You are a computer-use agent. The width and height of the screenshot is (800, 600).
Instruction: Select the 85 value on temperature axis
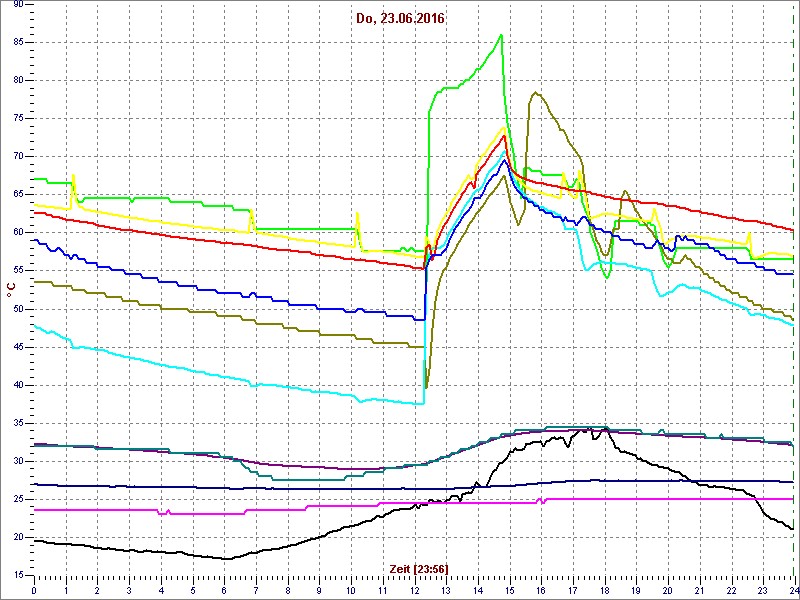pyautogui.click(x=18, y=42)
